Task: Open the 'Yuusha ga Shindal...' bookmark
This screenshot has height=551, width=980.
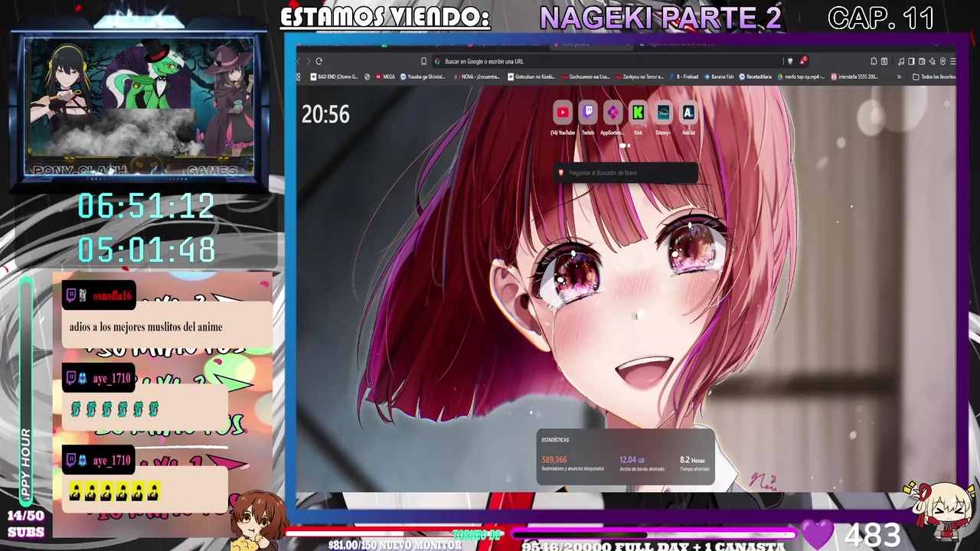Action: click(423, 77)
